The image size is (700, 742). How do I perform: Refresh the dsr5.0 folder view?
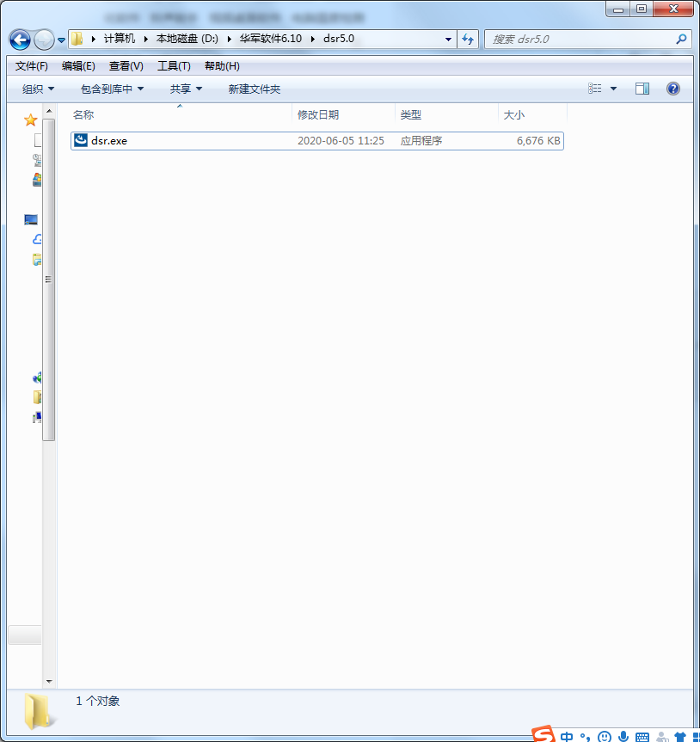[x=467, y=39]
